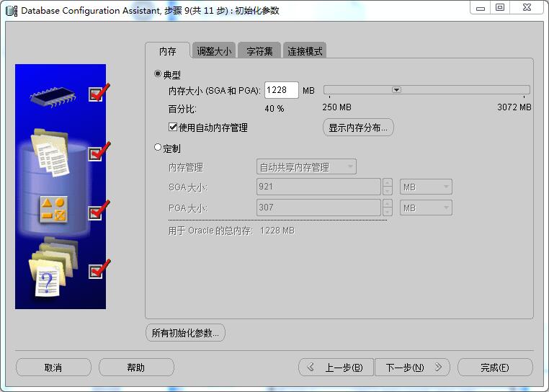Click the question-mark folders image

pos(53,267)
